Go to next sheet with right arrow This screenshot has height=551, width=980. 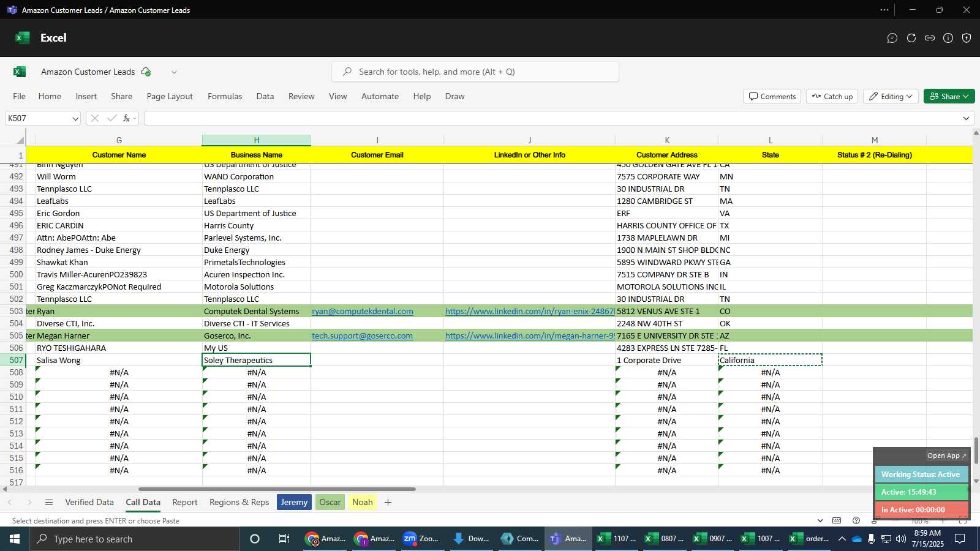coord(29,502)
